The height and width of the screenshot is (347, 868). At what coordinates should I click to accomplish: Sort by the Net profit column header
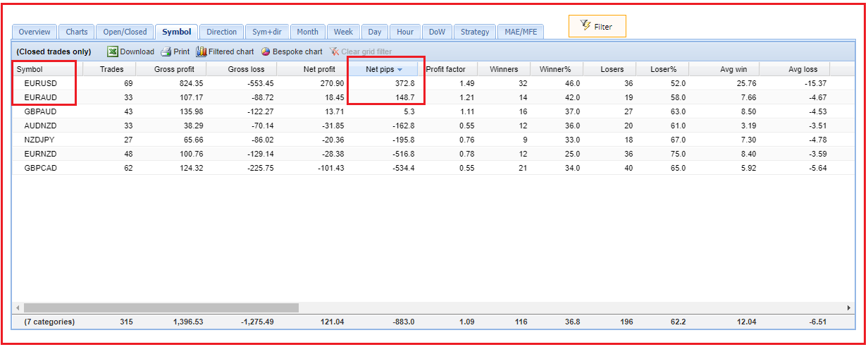pyautogui.click(x=312, y=69)
